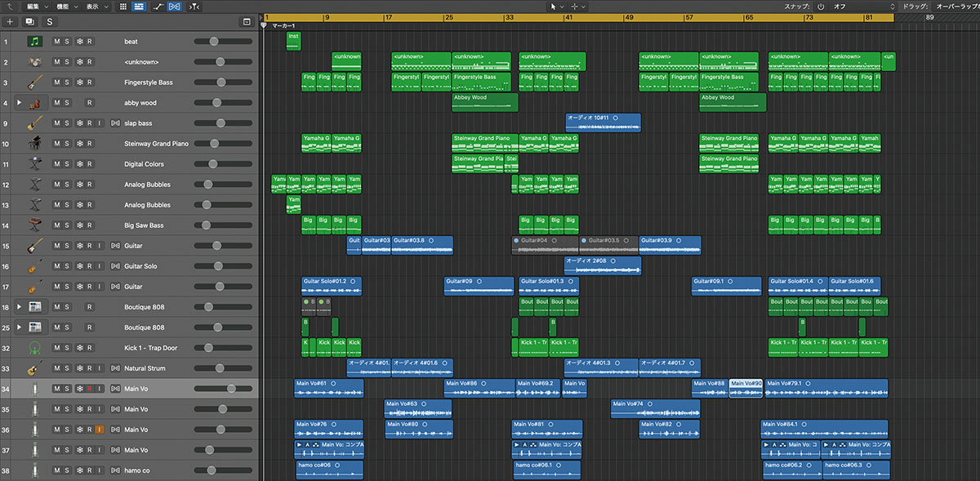Image resolution: width=980 pixels, height=481 pixels.
Task: Toggle the snap power button
Action: [x=820, y=6]
